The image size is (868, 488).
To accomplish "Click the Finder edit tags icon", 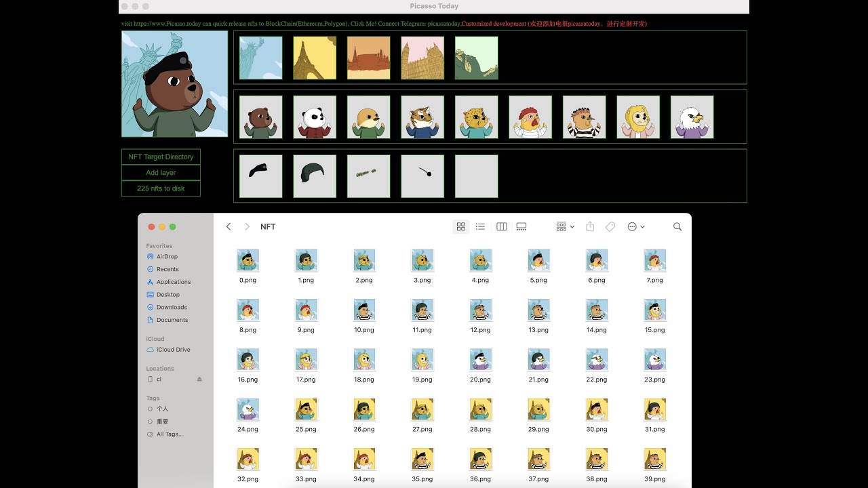I will coord(610,226).
